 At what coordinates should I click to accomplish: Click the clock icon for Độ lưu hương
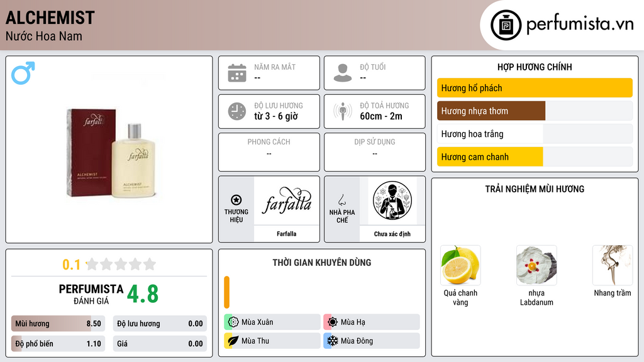click(237, 111)
